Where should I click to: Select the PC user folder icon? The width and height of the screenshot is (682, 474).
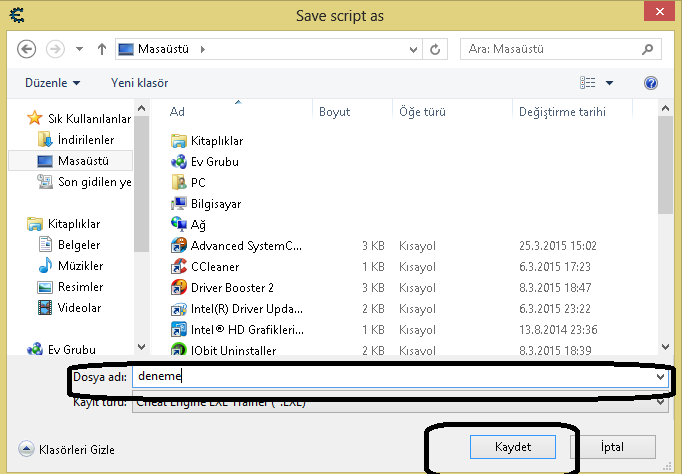(x=178, y=182)
